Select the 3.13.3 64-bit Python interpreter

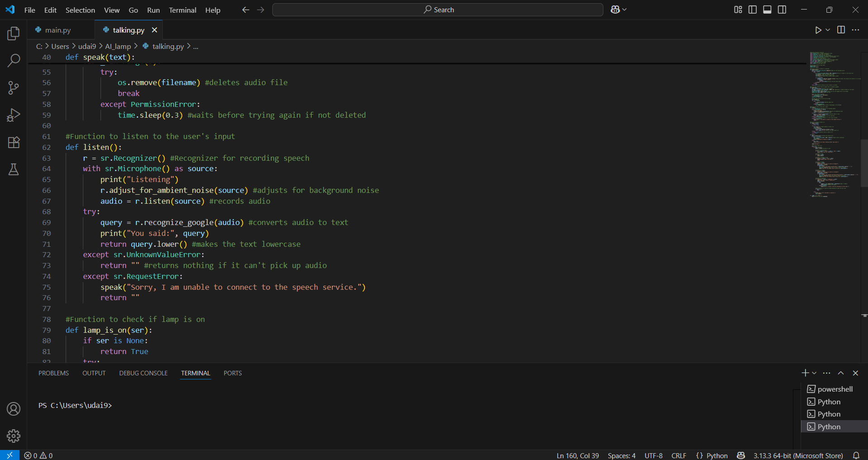pyautogui.click(x=798, y=455)
